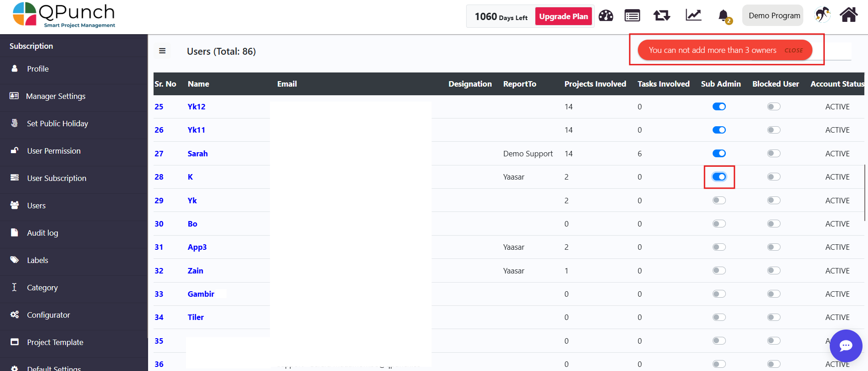Open the analytics line chart icon
This screenshot has width=868, height=371.
click(x=693, y=15)
